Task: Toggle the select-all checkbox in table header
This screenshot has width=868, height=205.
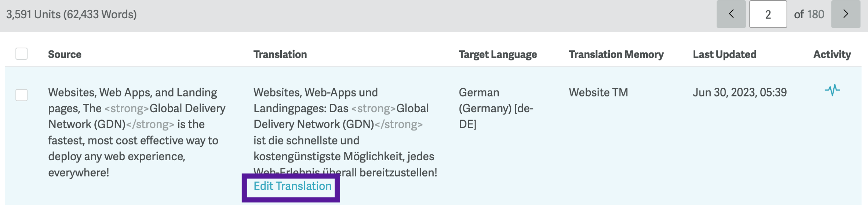Action: (x=22, y=54)
